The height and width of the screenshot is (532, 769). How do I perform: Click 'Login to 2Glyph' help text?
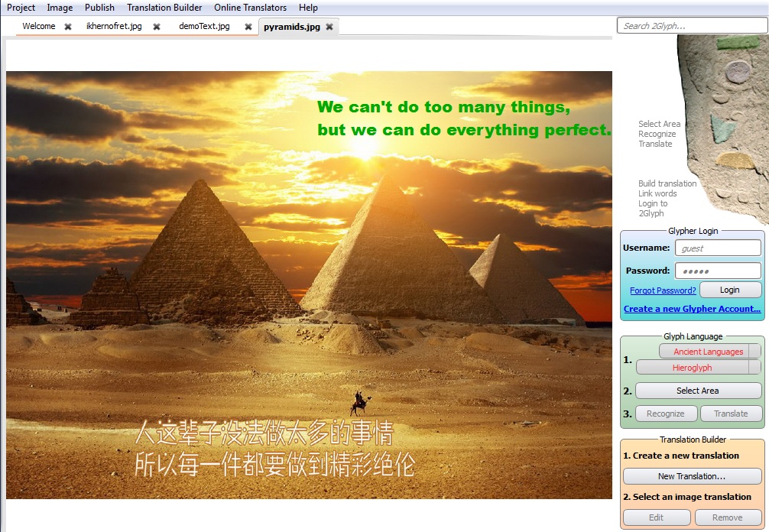pyautogui.click(x=652, y=209)
